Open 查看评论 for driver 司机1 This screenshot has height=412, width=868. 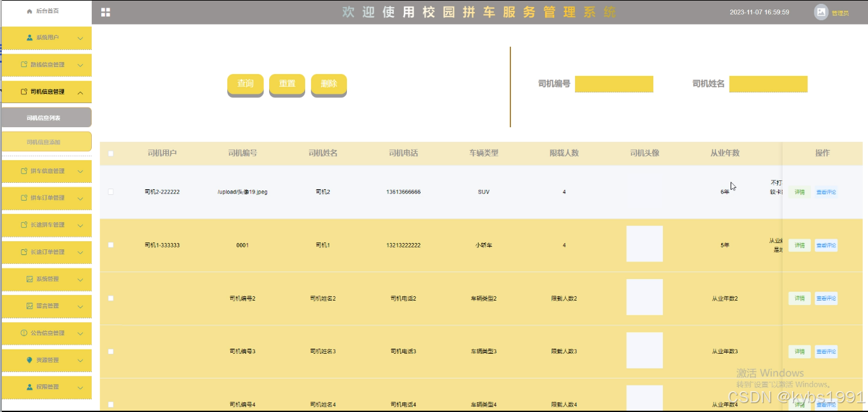point(826,245)
